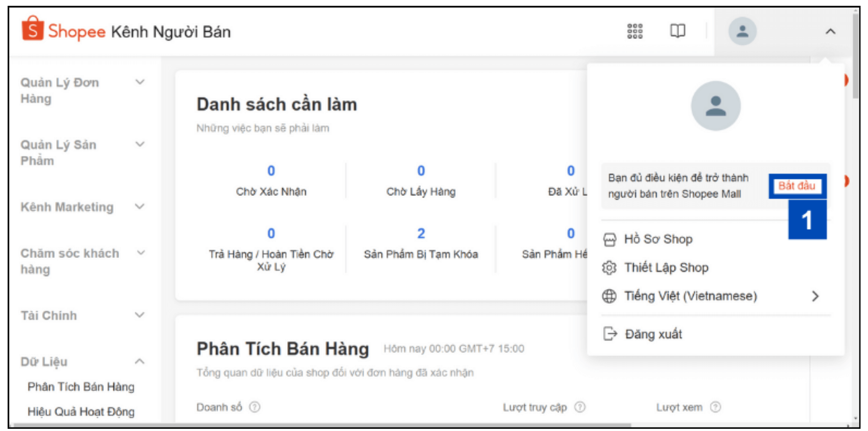Viewport: 868px width, 431px height.
Task: Click the Doanh số info question icon
Action: point(255,407)
